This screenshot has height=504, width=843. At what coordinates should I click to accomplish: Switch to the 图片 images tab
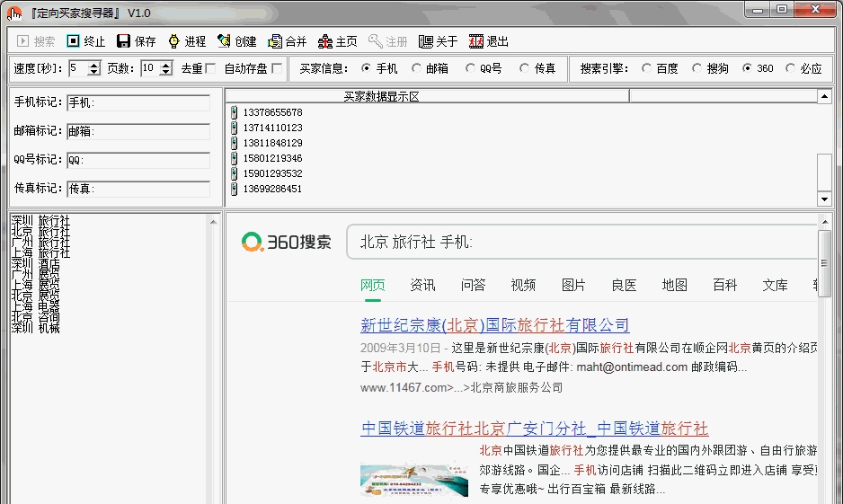coord(573,285)
